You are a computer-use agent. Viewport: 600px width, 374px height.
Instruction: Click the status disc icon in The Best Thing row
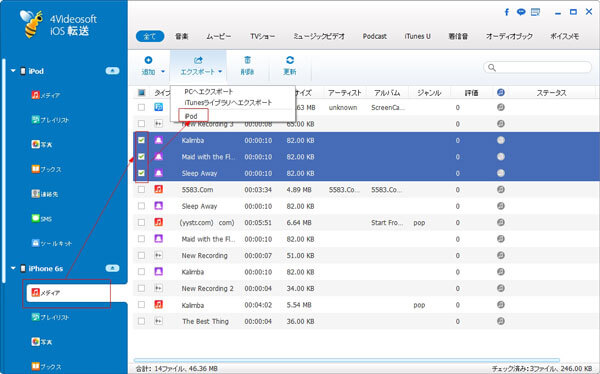[x=501, y=321]
